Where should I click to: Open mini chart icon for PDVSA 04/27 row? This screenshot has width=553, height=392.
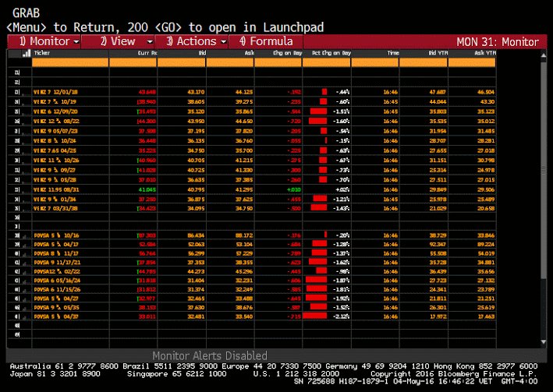pos(25,299)
